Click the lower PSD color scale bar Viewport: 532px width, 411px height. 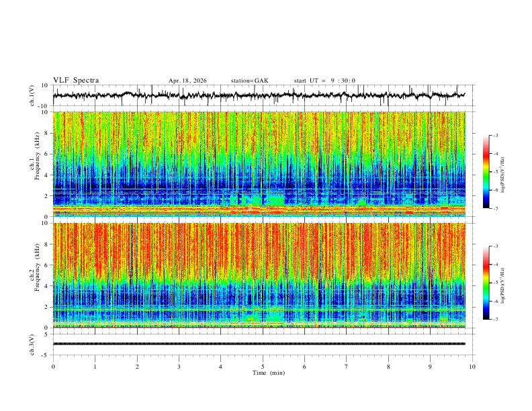pos(486,283)
